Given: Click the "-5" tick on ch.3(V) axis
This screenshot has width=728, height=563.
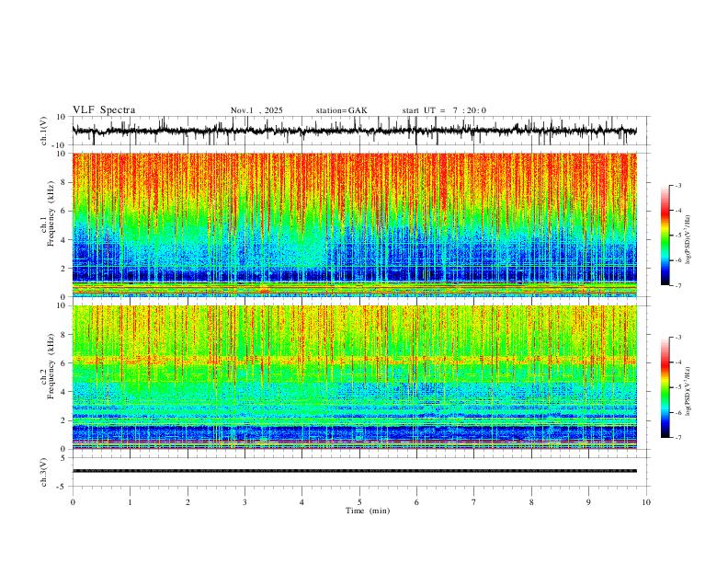Looking at the screenshot, I should tap(63, 487).
